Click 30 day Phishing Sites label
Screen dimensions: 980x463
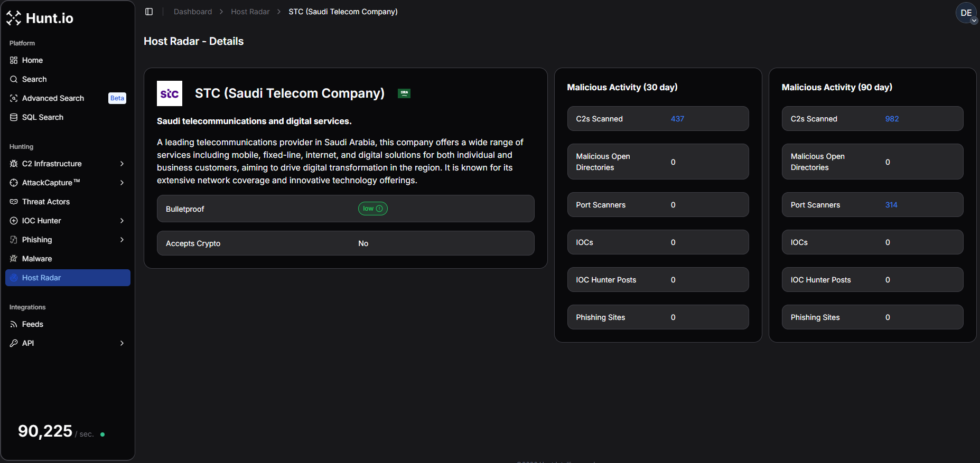pos(601,317)
